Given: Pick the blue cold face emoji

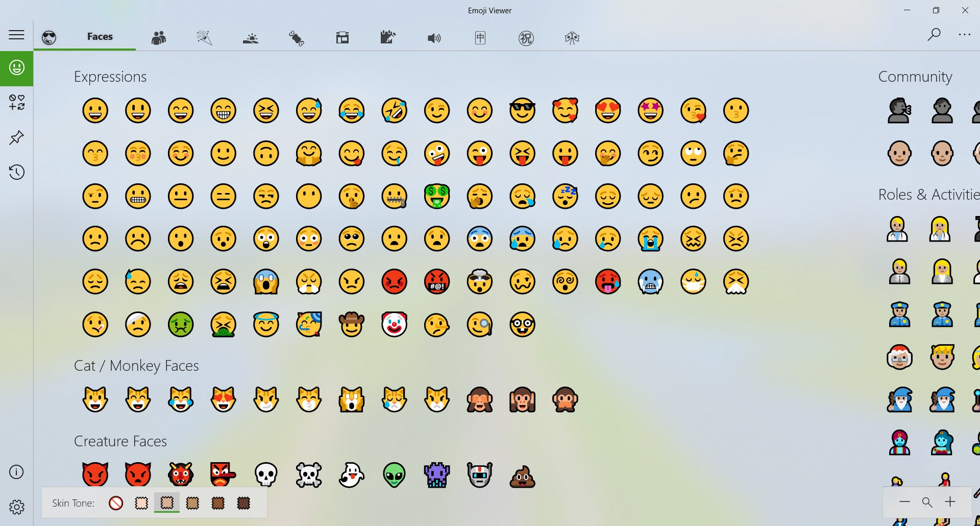Looking at the screenshot, I should 651,281.
